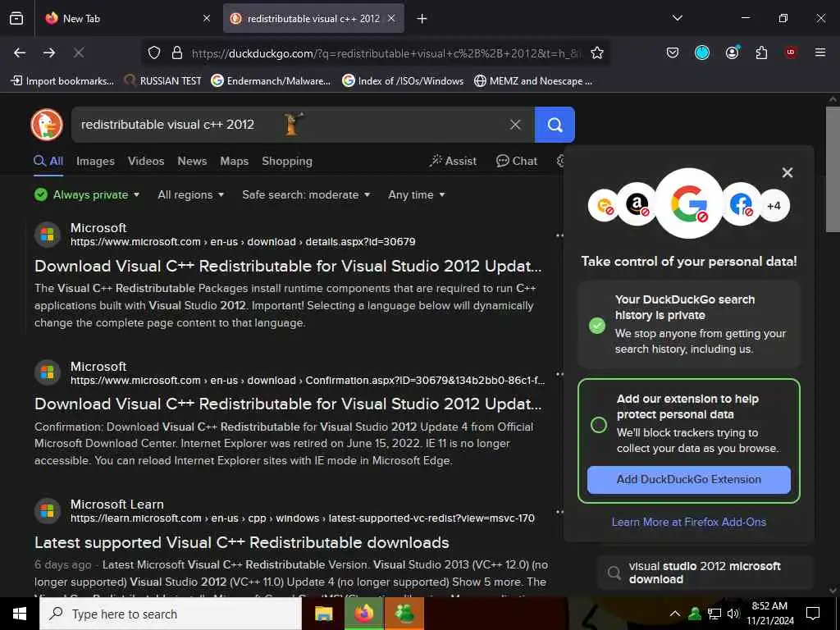The height and width of the screenshot is (630, 840).
Task: Open the Extensions puzzle piece icon
Action: click(x=761, y=52)
